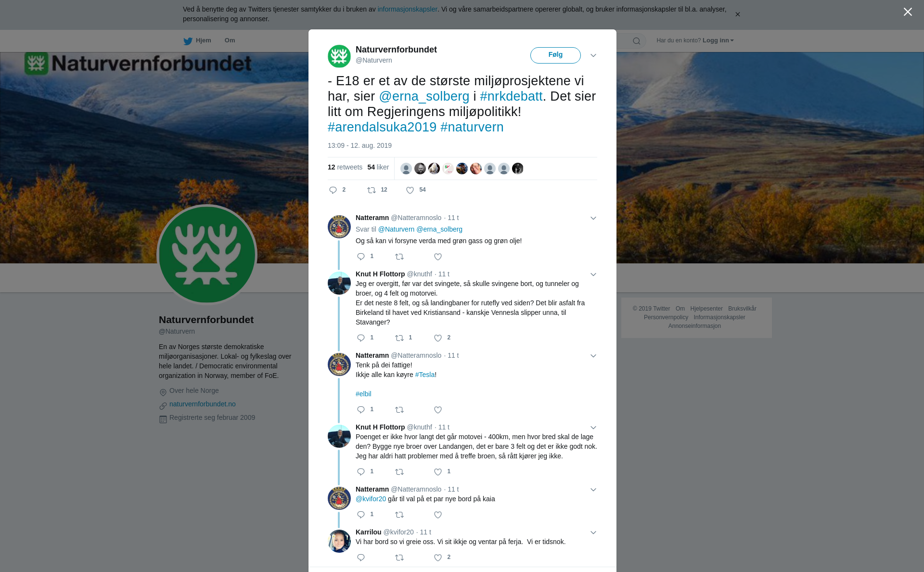Reply to Natteramn's Tesla tweet
The image size is (924, 572).
pos(361,410)
